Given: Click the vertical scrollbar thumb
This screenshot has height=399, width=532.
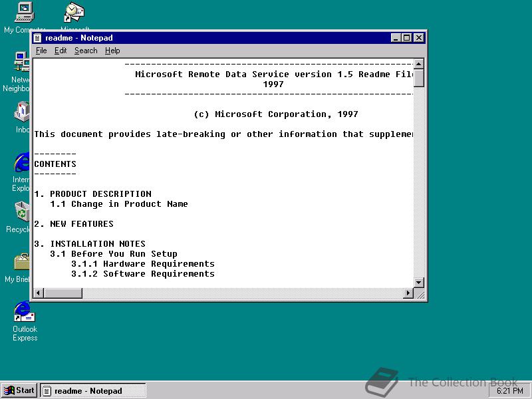Looking at the screenshot, I should pyautogui.click(x=419, y=78).
